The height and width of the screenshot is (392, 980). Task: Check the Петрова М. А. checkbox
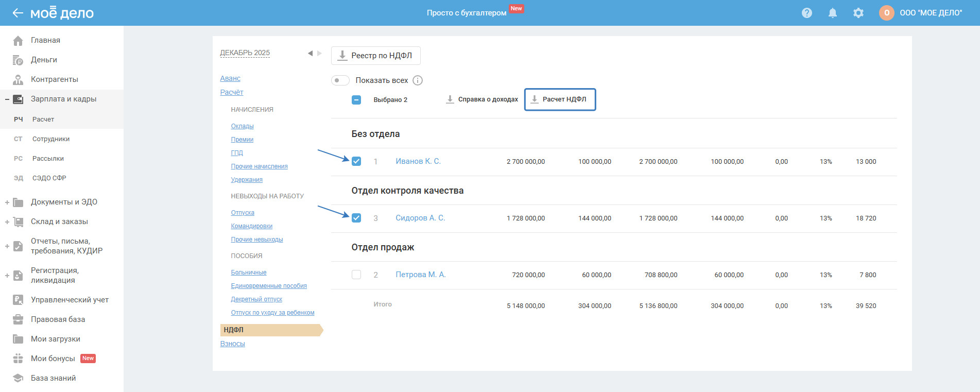(x=356, y=275)
